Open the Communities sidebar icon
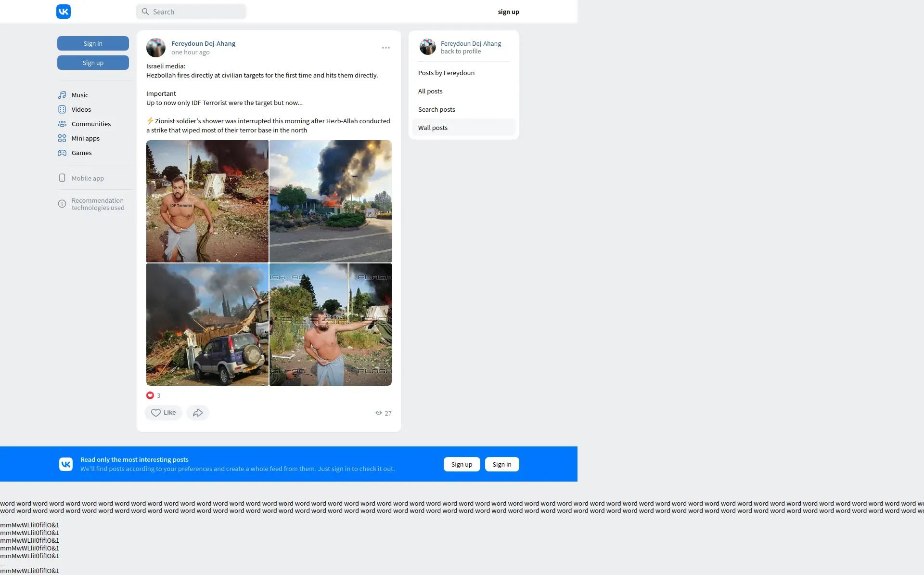The image size is (924, 575). [62, 124]
